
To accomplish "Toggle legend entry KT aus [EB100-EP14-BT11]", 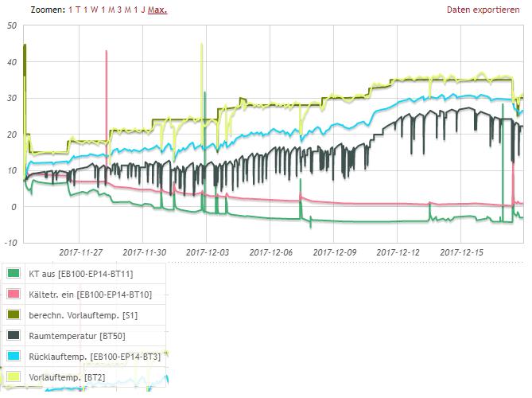I will pyautogui.click(x=81, y=274).
